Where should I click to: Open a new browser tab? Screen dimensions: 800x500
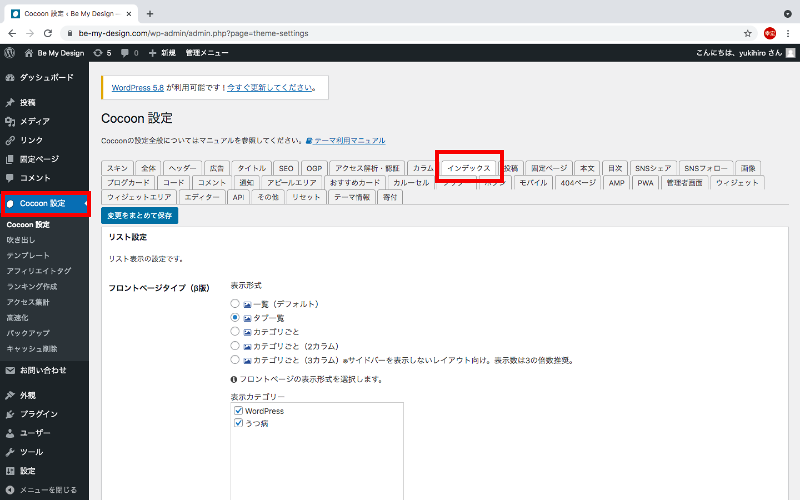(150, 13)
